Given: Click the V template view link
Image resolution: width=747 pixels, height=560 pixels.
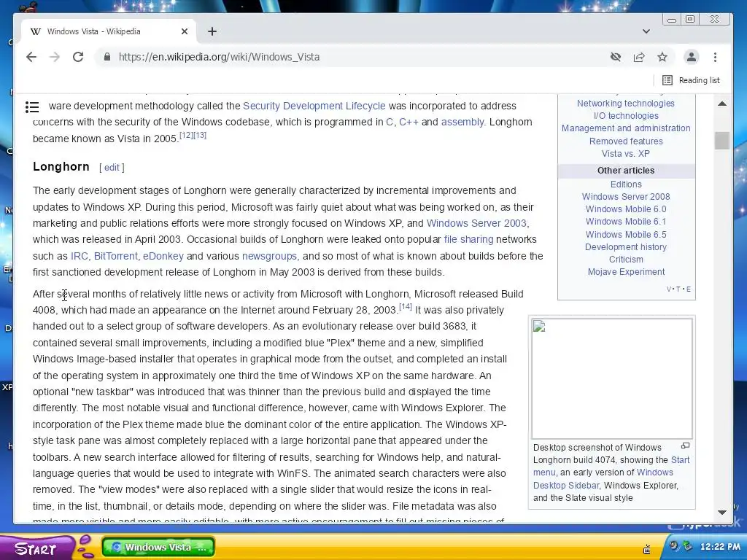Looking at the screenshot, I should pos(668,289).
